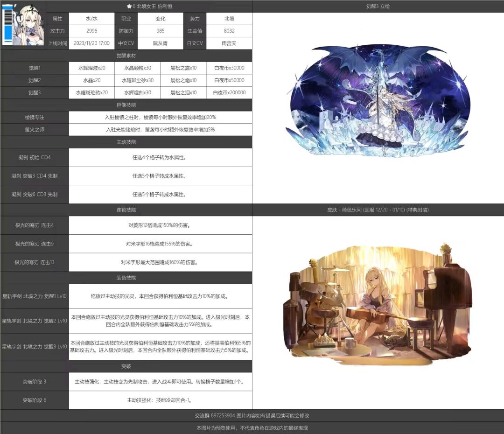Click the 装备技能 section header
Viewport: 504px width, 434px height.
coord(126,278)
